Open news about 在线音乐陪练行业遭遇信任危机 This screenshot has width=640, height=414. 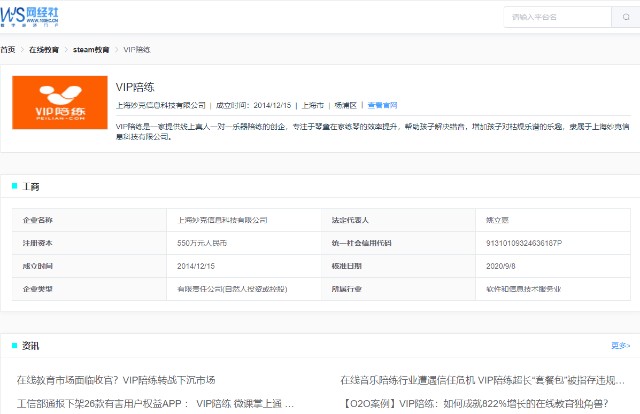[482, 380]
